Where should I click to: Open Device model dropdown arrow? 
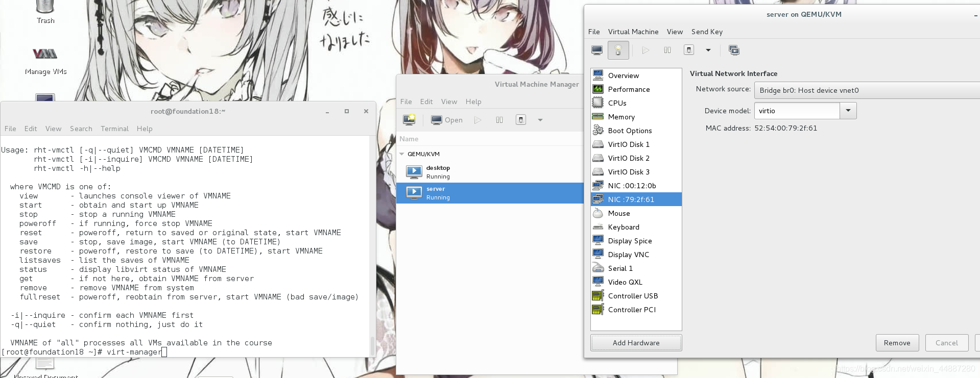848,111
